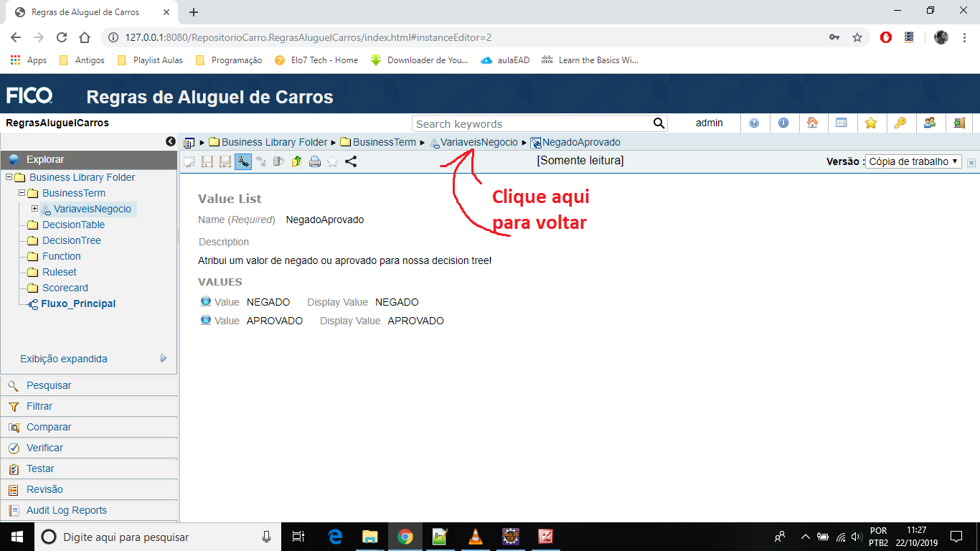The height and width of the screenshot is (551, 980).
Task: Click inside the Search keywords field
Action: (x=531, y=123)
